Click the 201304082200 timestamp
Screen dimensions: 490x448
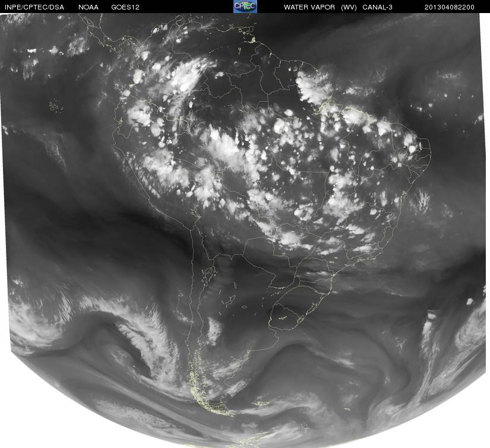point(450,7)
